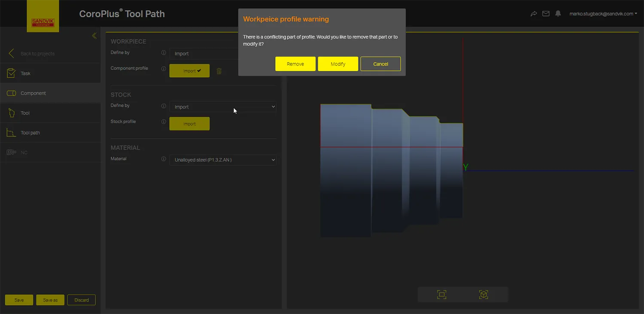
Task: Show info for Workpiece Define by
Action: 163,53
